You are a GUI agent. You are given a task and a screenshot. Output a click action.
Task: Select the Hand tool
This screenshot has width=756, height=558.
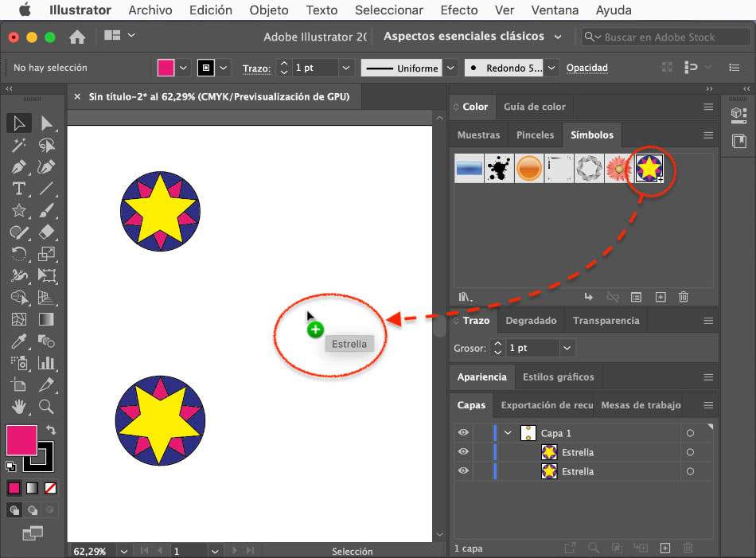[x=19, y=407]
